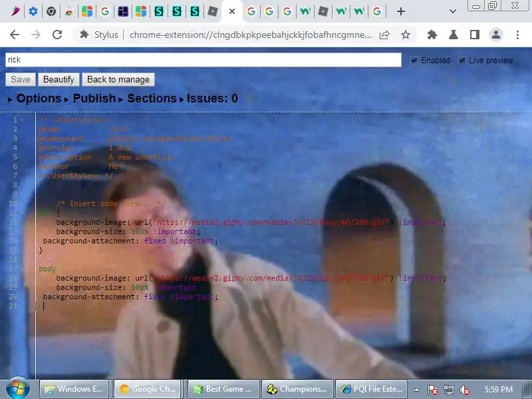
Task: Close the active Stylus tab
Action: pyautogui.click(x=232, y=11)
